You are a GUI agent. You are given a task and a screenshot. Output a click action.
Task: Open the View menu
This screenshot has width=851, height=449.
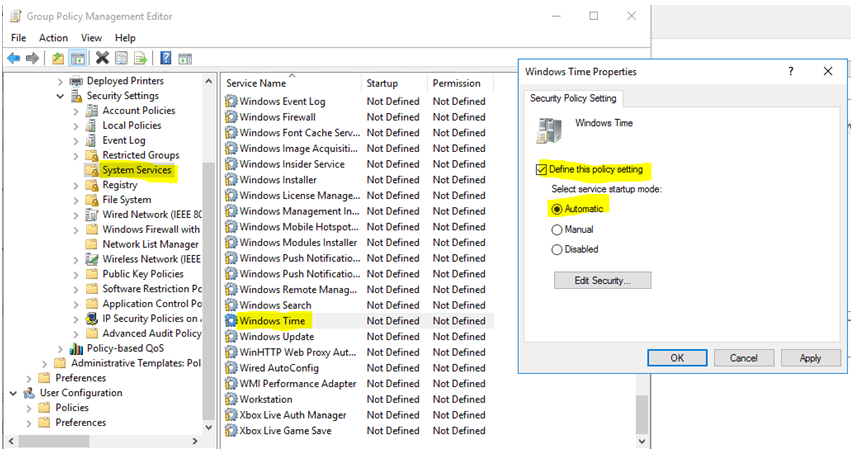coord(91,38)
